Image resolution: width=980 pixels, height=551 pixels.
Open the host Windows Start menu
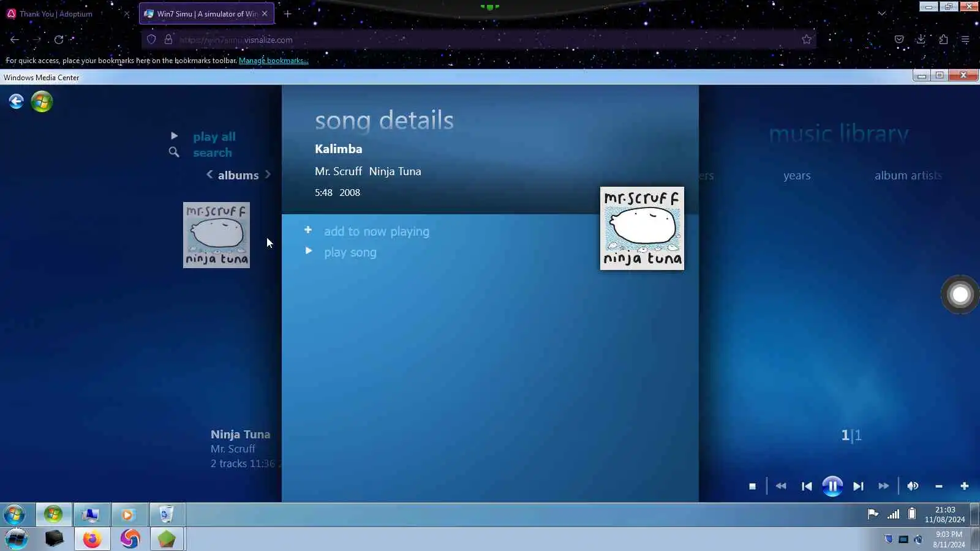tap(17, 539)
